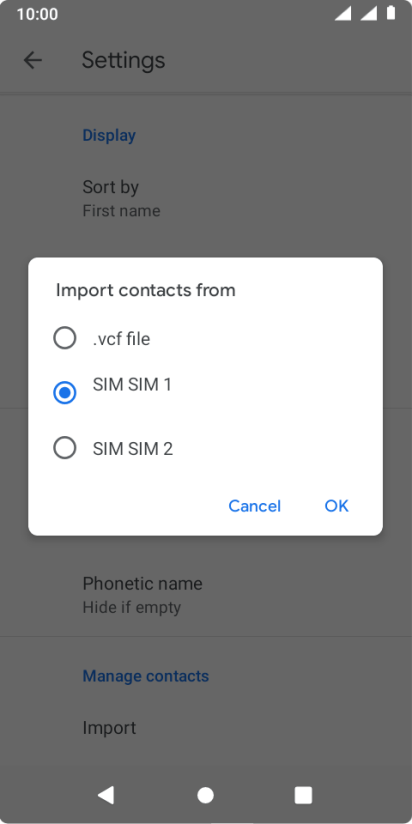412x824 pixels.
Task: Tap the SIM SIM 2 label text
Action: click(x=133, y=449)
